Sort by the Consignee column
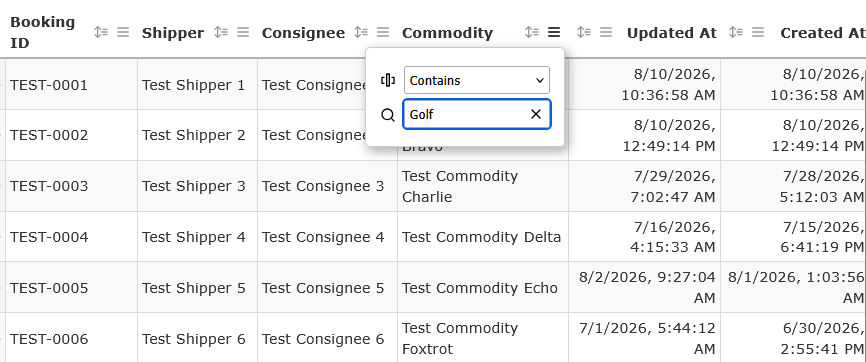 point(361,33)
